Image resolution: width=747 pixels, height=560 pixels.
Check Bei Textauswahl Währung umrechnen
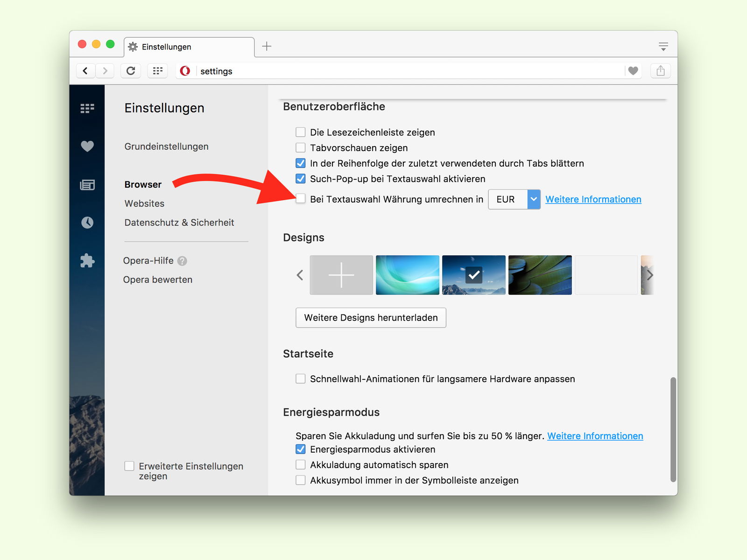click(301, 199)
